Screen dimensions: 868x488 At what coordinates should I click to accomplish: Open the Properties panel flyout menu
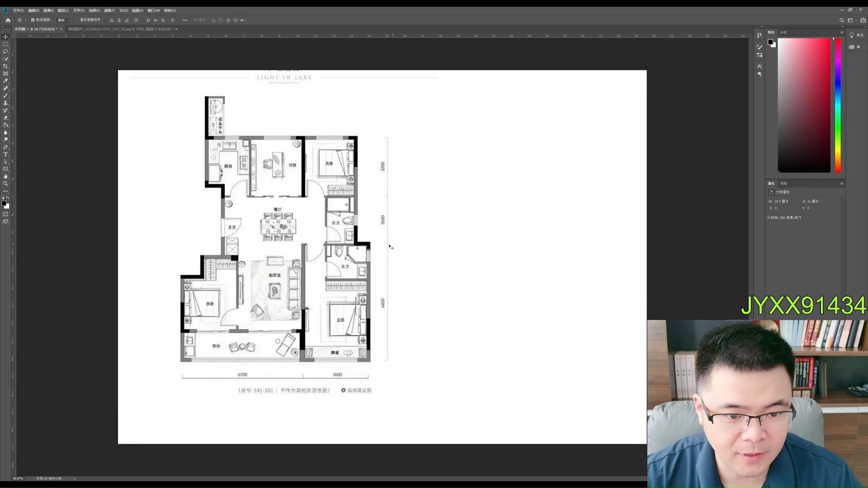841,183
